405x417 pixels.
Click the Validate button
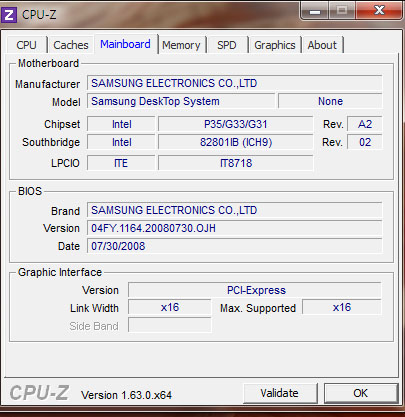pyautogui.click(x=280, y=393)
